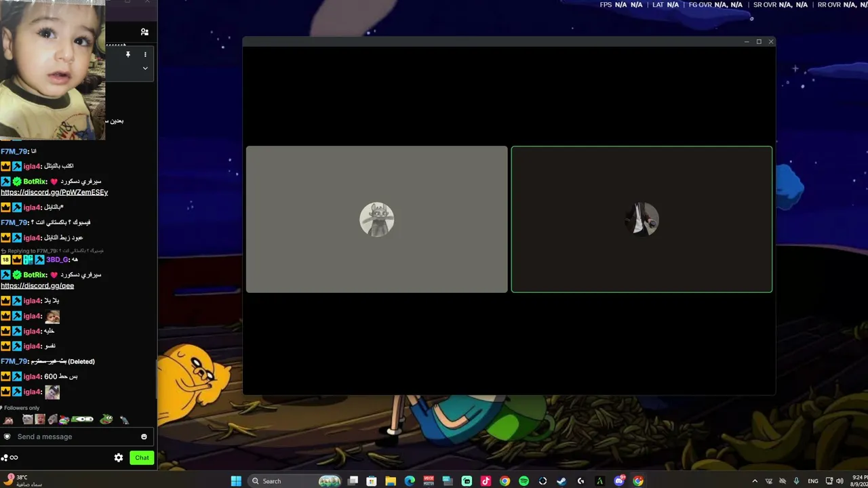868x488 pixels.
Task: Select the white cat quick emote
Action: coord(28,420)
